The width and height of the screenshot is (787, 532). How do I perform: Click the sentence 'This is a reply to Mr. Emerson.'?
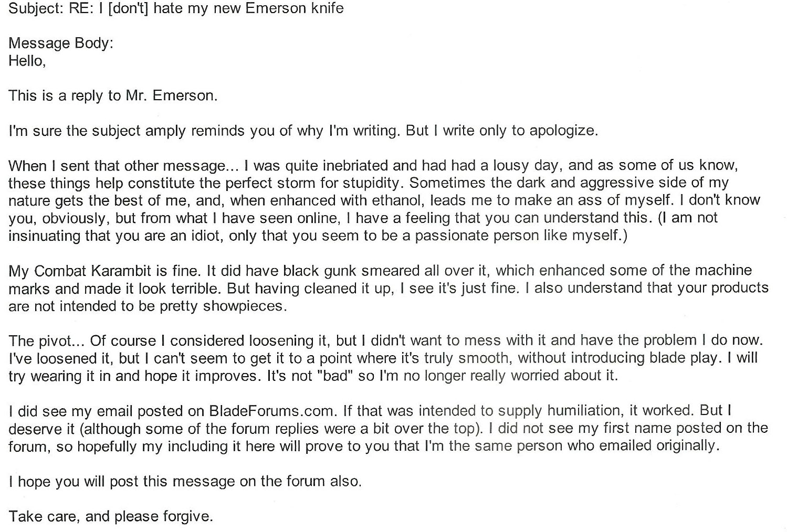[113, 95]
